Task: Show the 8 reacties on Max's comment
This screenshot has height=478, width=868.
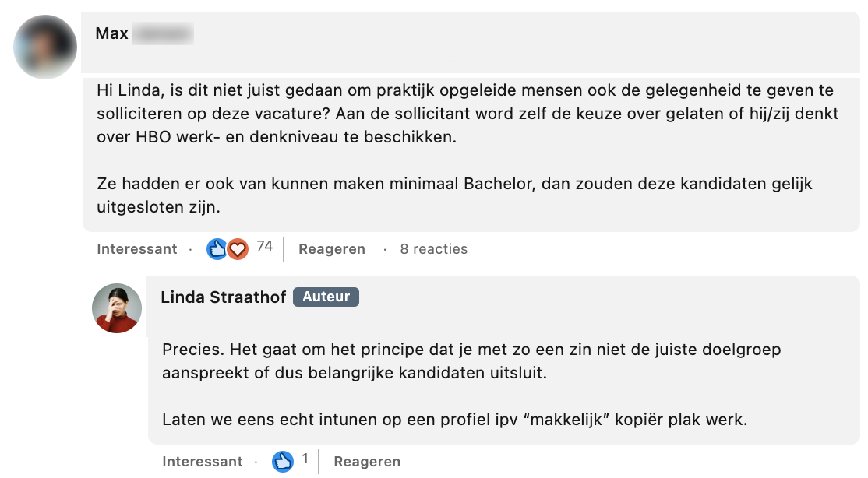Action: coord(433,249)
